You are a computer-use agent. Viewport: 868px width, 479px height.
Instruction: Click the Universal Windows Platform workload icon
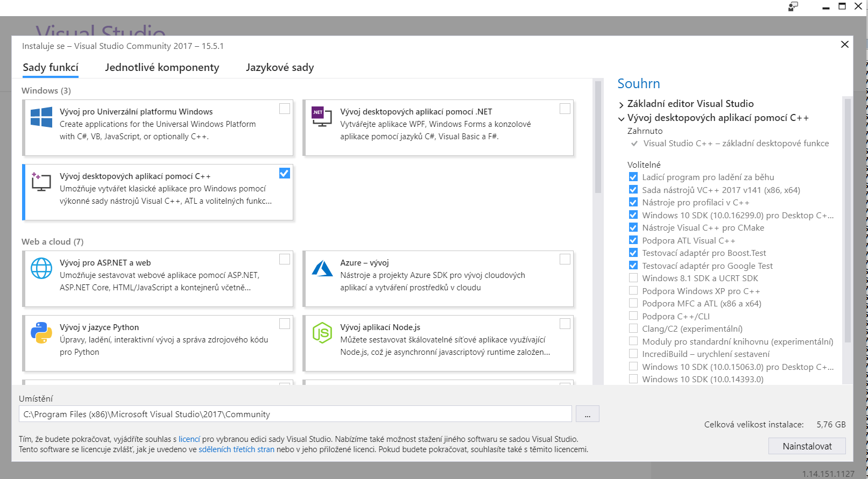(x=41, y=117)
